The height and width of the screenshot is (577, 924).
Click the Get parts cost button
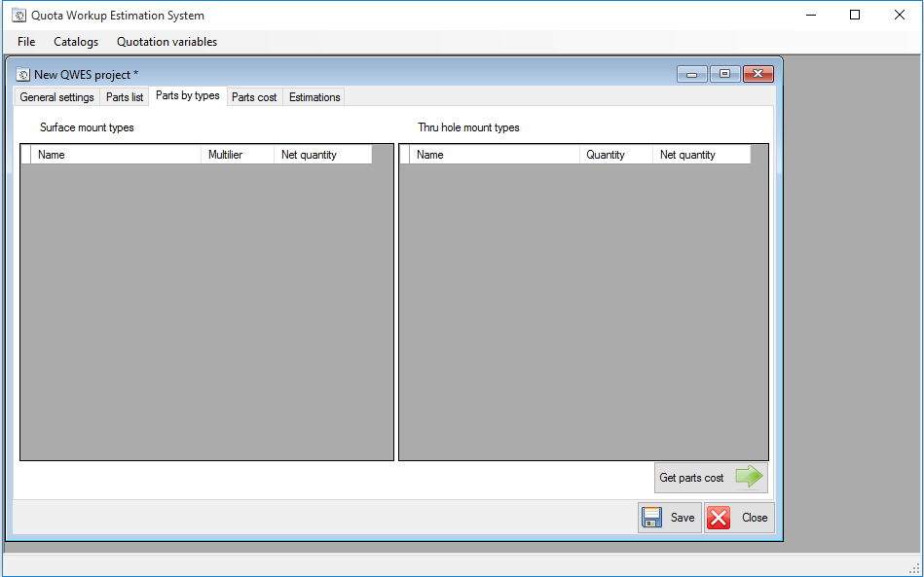pyautogui.click(x=711, y=478)
